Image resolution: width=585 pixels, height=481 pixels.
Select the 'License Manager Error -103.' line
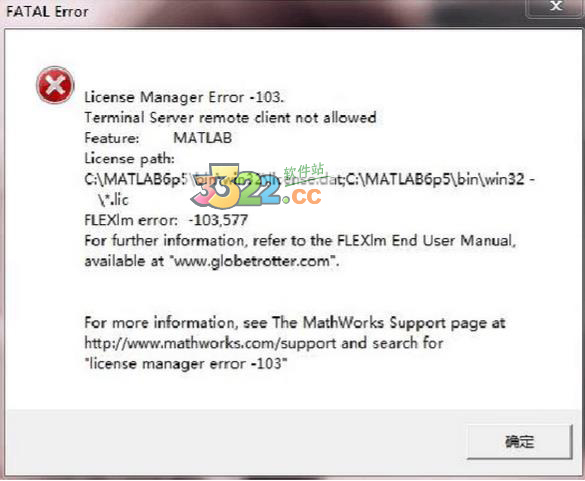(184, 97)
